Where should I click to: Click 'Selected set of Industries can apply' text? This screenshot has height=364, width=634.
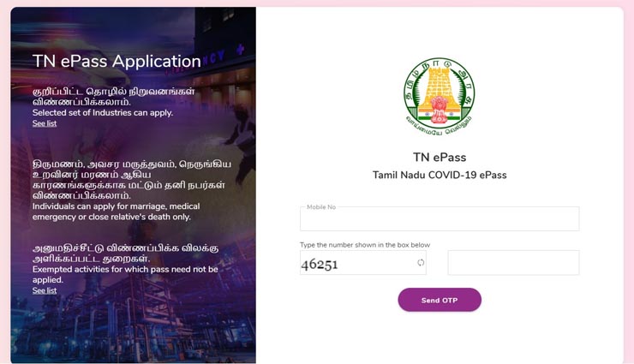tap(103, 113)
